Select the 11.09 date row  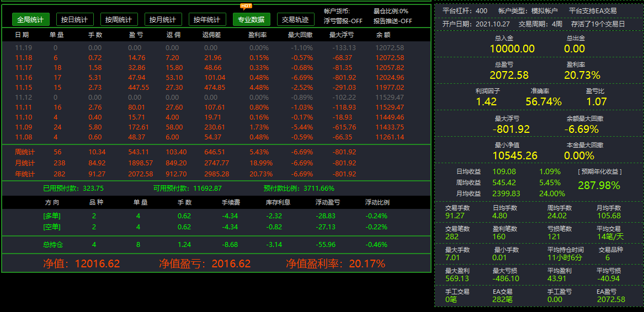click(x=216, y=127)
